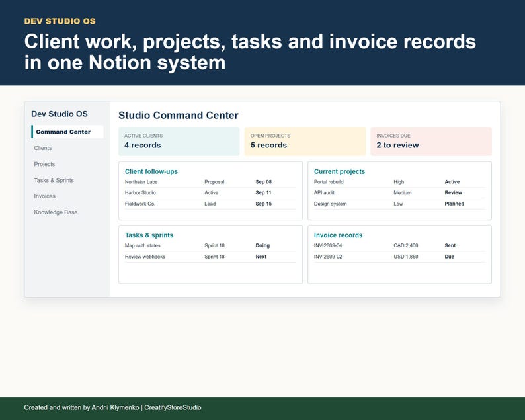
Task: Click the Proposal status for Northstar Labs
Action: (x=214, y=182)
